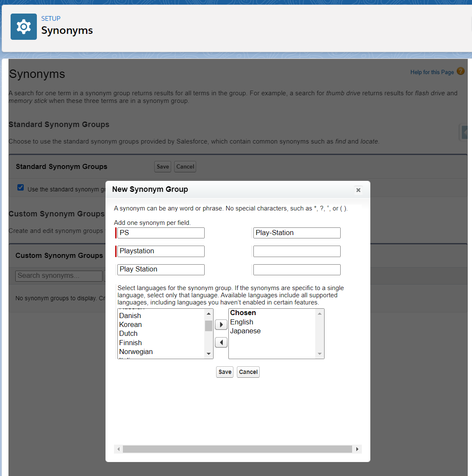Click the empty synonym field beside Play Station
Viewport: 472px width, 476px height.
click(297, 270)
